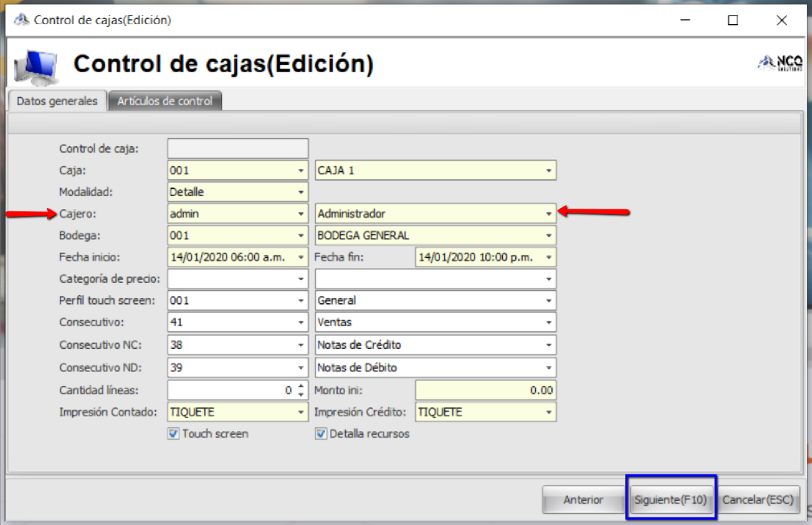Select the Datos generales tab
Viewport: 812px width, 525px height.
(57, 101)
